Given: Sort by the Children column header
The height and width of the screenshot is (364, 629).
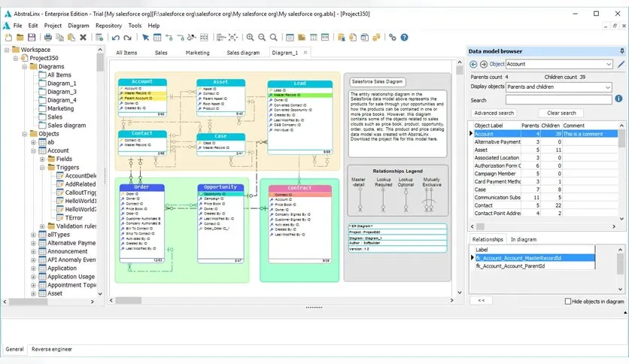Looking at the screenshot, I should tap(551, 126).
